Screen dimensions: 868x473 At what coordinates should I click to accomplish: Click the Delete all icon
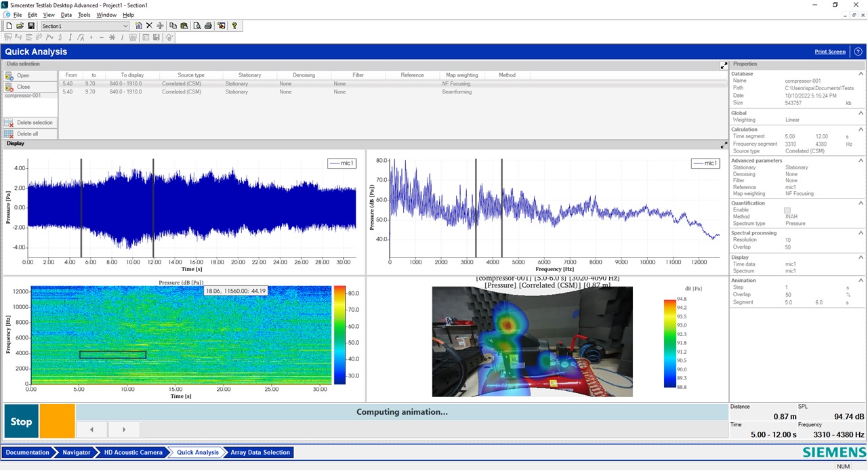click(x=8, y=133)
